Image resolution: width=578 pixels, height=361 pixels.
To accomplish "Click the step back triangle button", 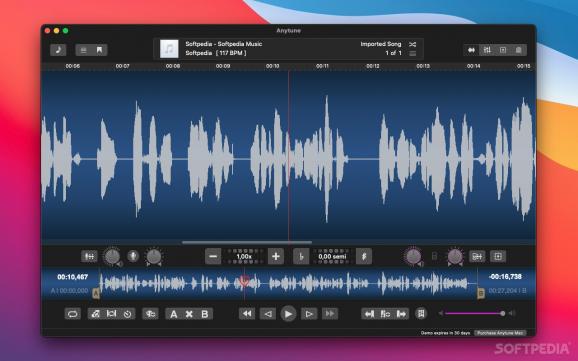I will pos(268,314).
